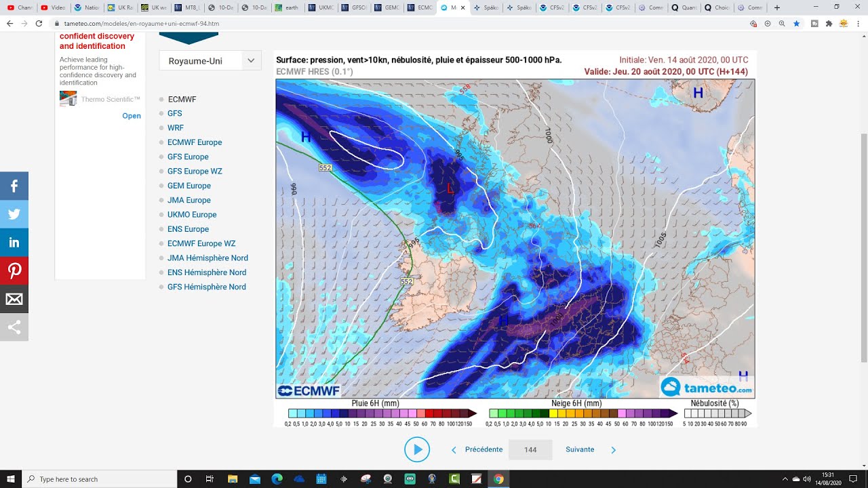
Task: Open Royaume-Uni region dropdown
Action: tap(210, 60)
